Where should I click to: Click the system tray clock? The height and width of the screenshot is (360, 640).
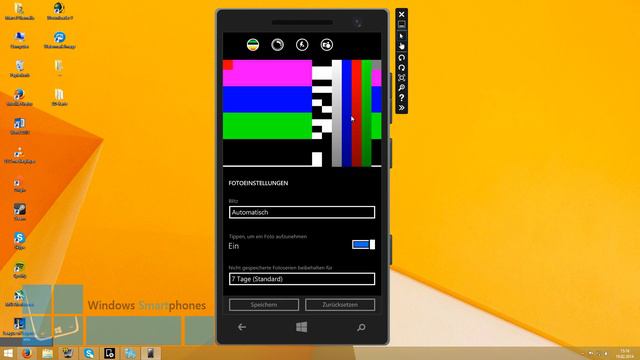coord(625,353)
